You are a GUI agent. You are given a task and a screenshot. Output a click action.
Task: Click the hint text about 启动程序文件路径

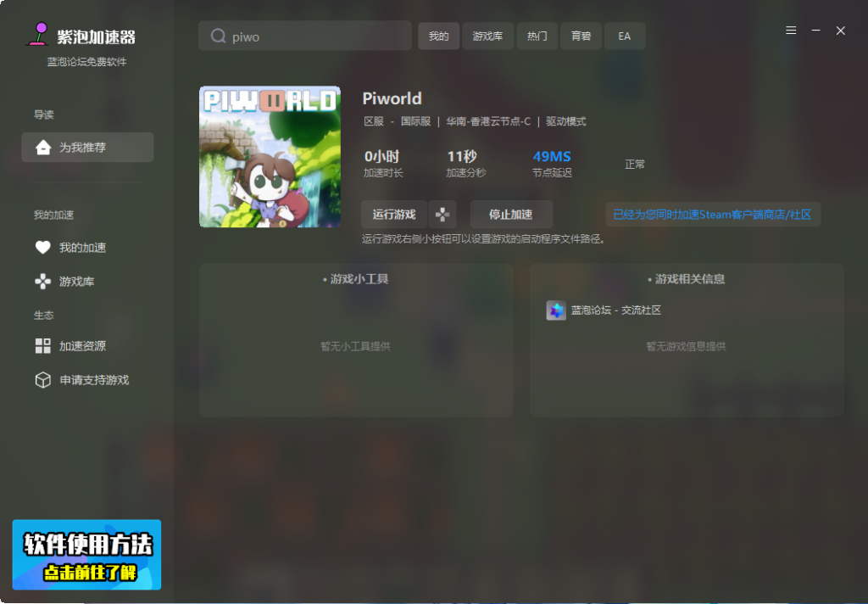click(x=484, y=239)
